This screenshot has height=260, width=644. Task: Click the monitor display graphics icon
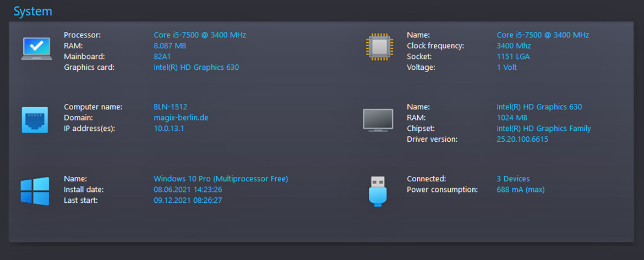click(378, 120)
